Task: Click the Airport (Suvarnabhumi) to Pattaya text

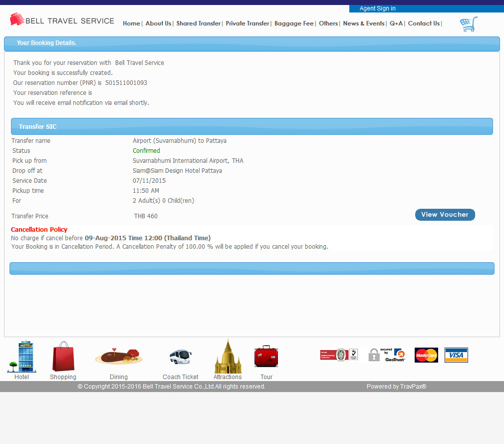Action: 179,141
